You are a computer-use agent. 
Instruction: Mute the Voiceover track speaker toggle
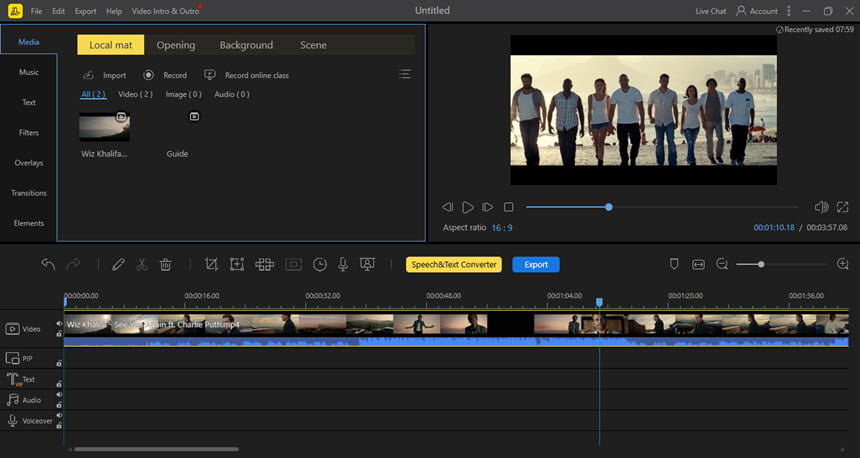(59, 416)
